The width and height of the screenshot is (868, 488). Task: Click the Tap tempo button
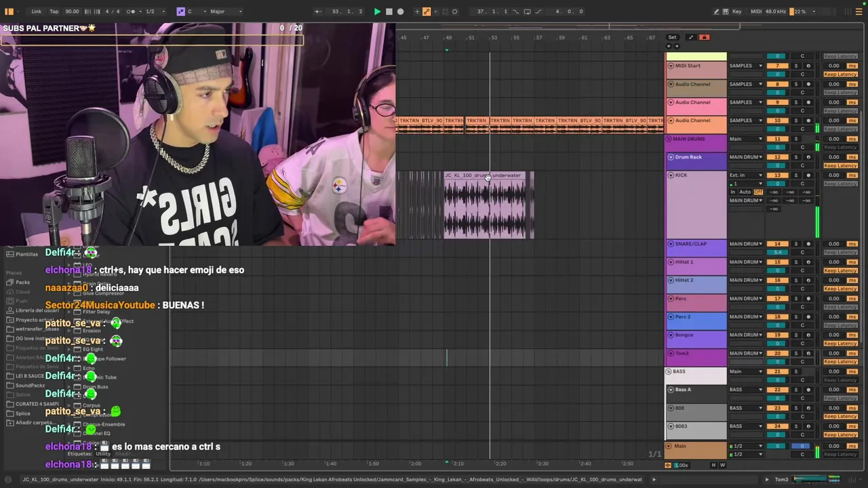point(54,12)
